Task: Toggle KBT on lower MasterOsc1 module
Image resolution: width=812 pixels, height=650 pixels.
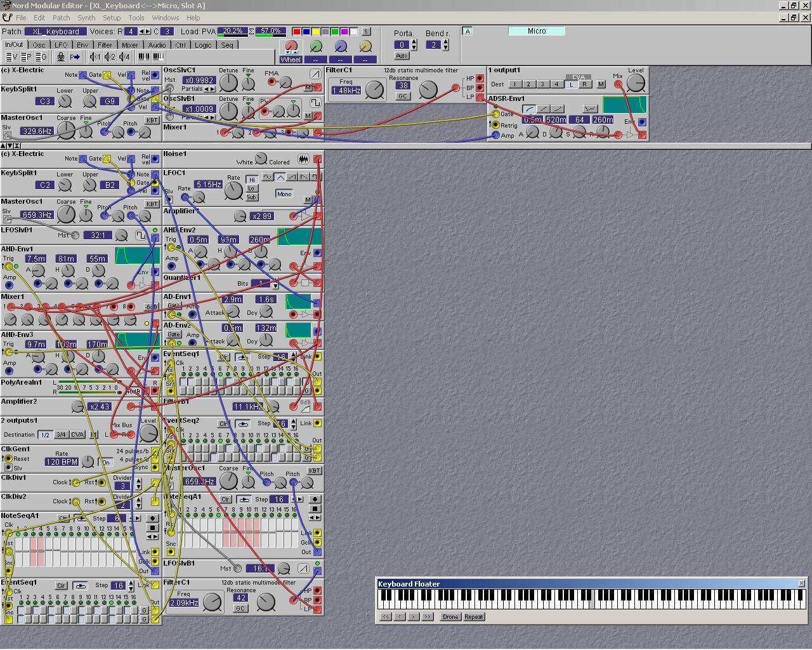Action: tap(152, 204)
